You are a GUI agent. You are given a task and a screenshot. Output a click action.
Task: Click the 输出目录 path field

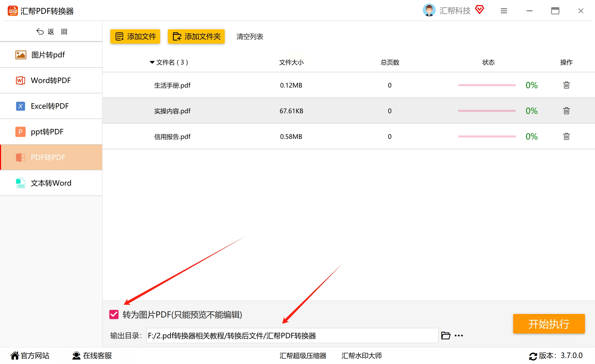(292, 336)
